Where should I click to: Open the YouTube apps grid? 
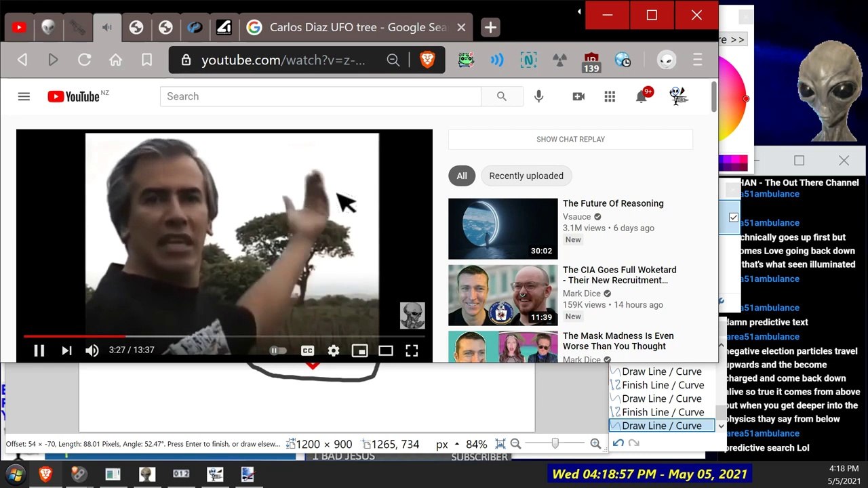pos(610,96)
